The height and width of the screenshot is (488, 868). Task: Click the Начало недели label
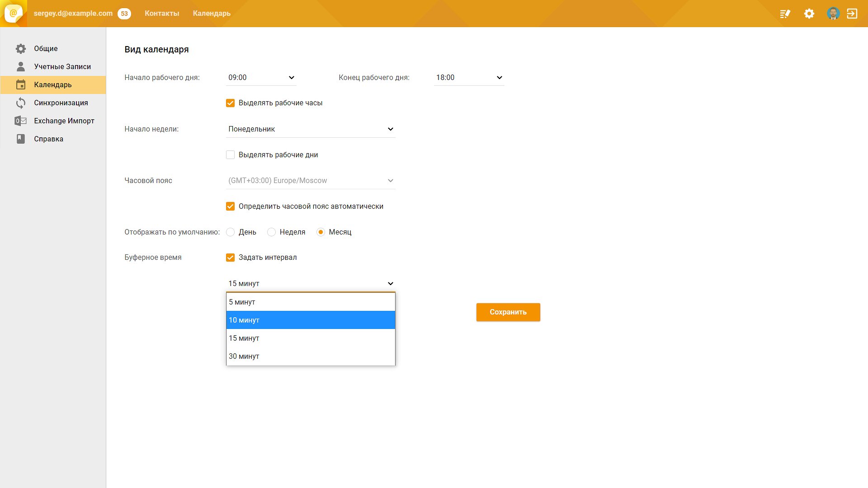point(151,129)
